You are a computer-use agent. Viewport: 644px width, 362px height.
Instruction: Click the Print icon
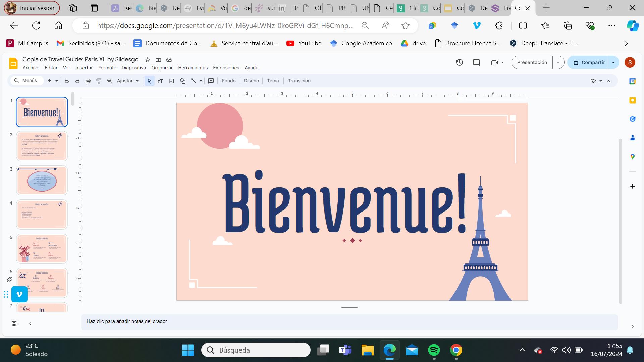(x=88, y=81)
